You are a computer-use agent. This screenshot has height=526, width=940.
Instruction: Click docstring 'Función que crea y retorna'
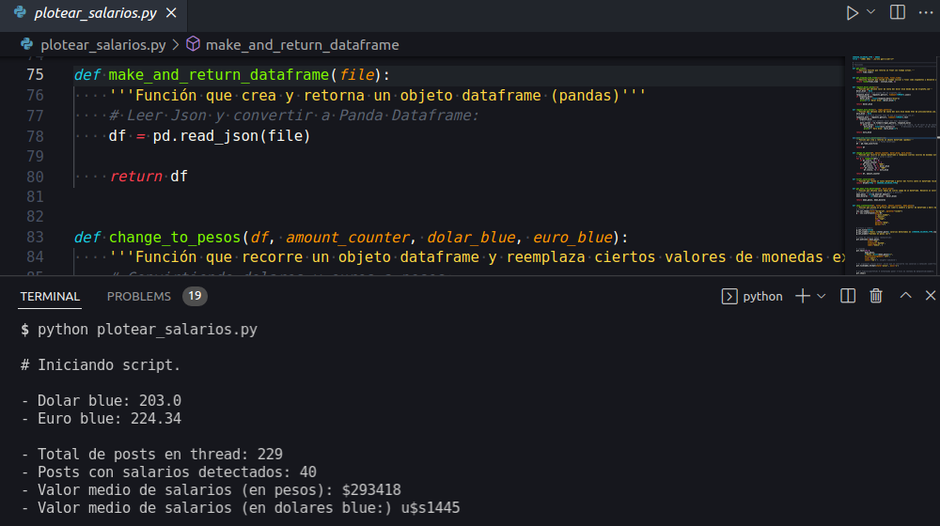click(377, 95)
